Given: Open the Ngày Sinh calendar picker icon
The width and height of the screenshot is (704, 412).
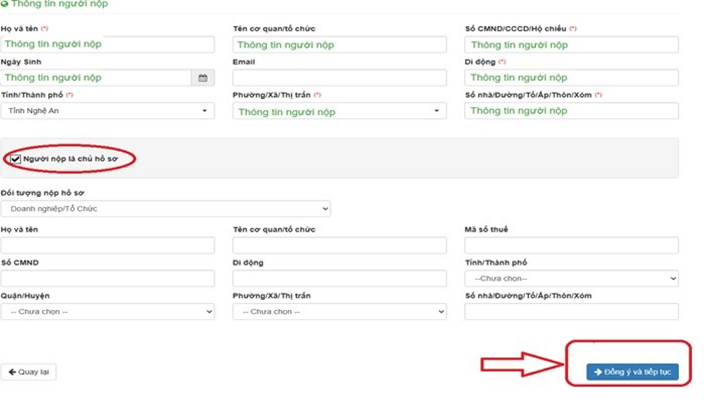Looking at the screenshot, I should click(203, 78).
